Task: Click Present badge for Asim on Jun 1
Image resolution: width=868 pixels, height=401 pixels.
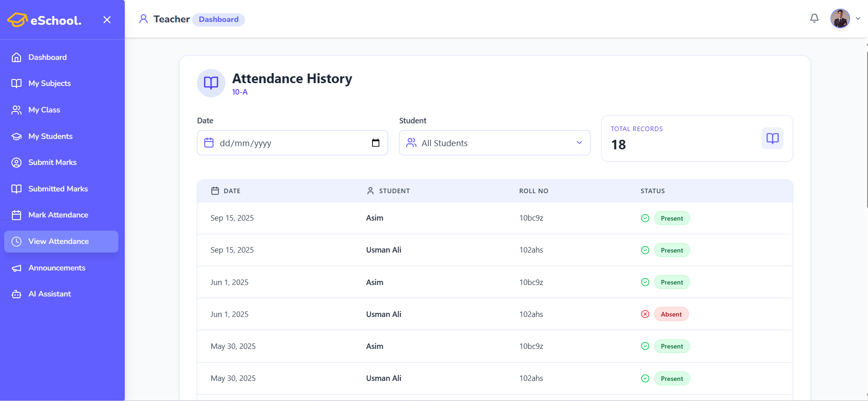Action: coord(672,282)
